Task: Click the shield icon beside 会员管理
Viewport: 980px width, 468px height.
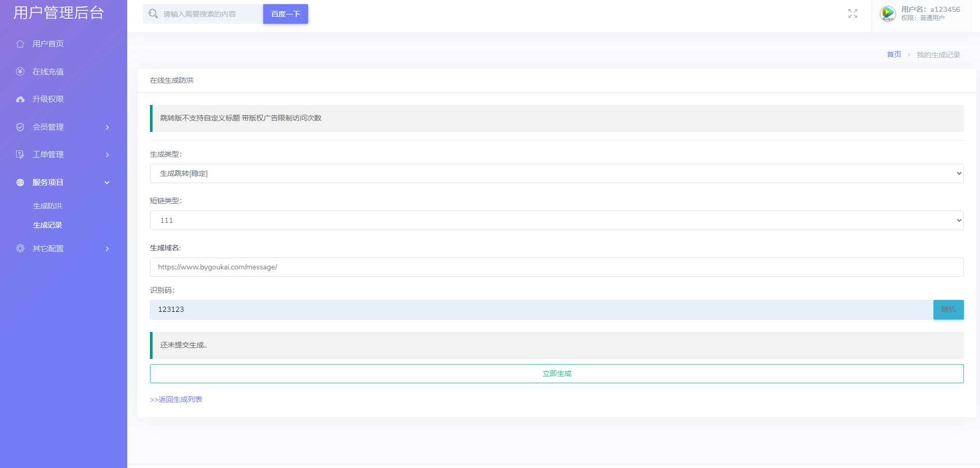Action: coord(20,127)
